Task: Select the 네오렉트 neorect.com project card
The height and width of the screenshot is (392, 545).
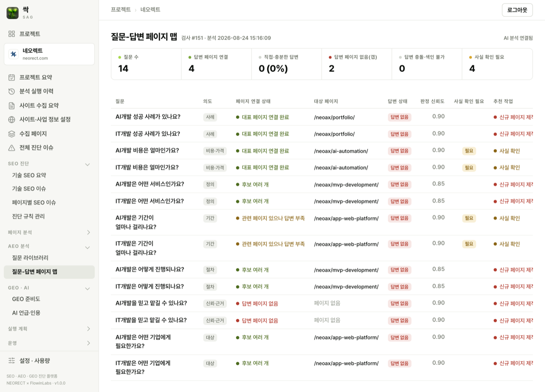Action: tap(49, 54)
